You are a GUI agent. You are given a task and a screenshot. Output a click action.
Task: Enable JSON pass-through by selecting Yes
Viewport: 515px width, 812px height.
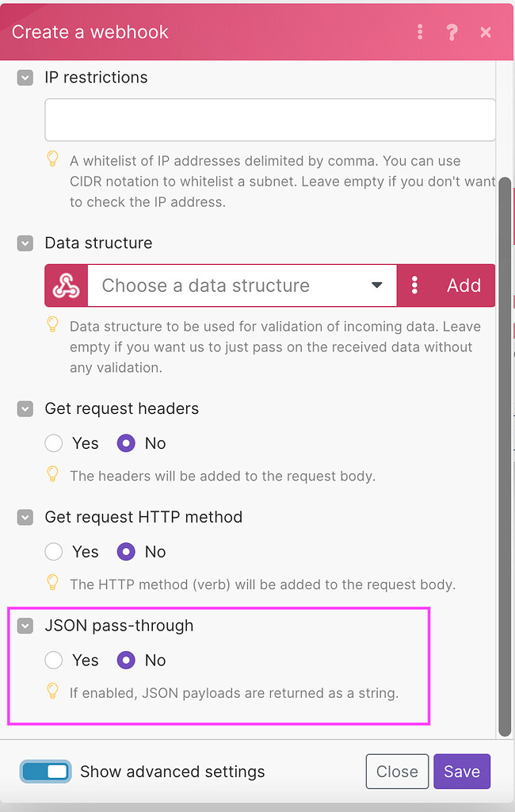52,660
